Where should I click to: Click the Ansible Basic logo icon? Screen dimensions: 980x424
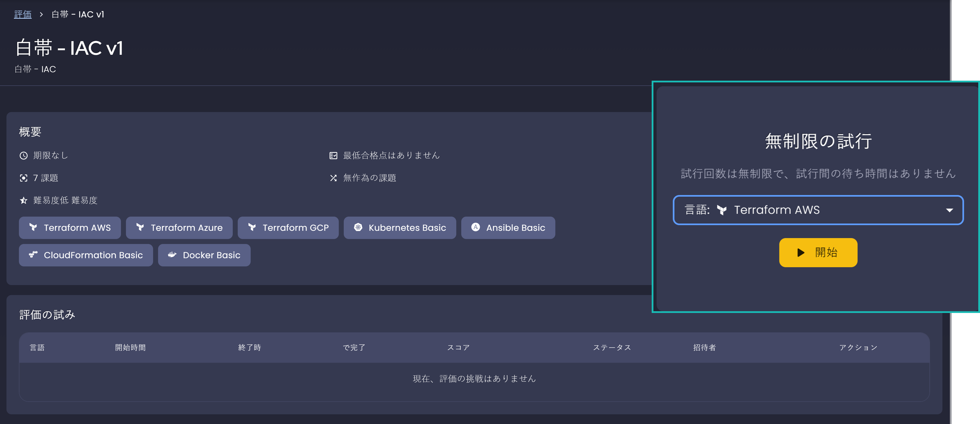[475, 227]
